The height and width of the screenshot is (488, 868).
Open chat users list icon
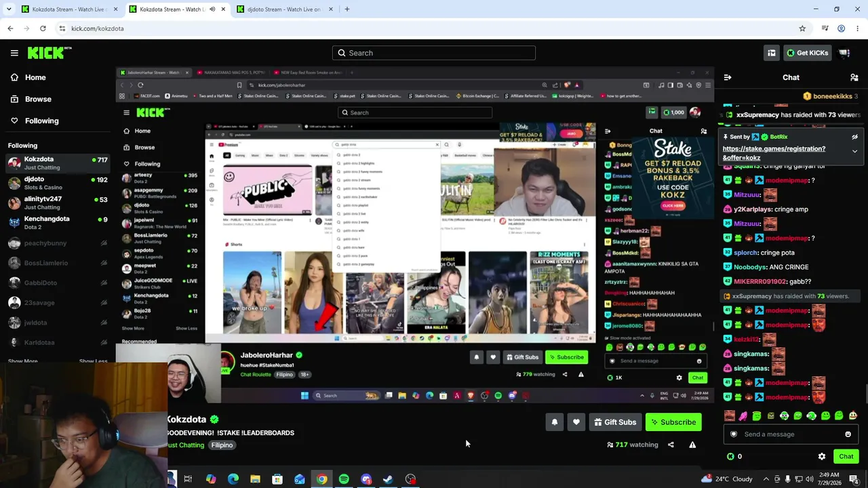click(x=854, y=77)
